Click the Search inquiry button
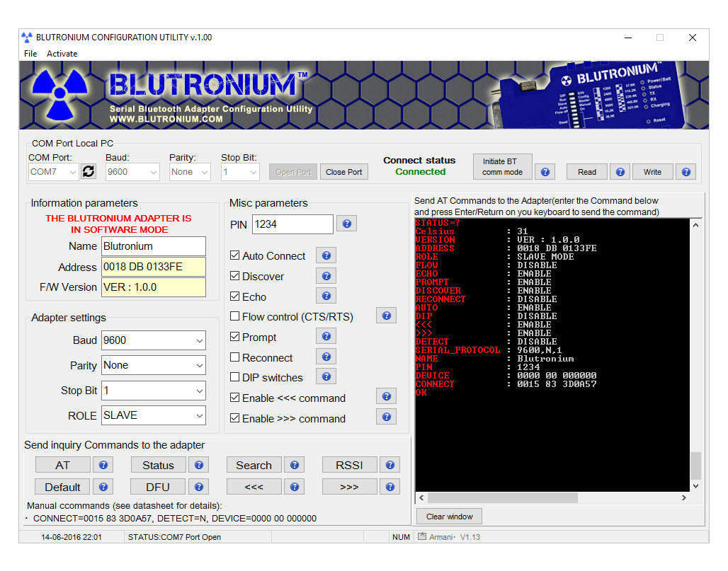 pos(254,465)
